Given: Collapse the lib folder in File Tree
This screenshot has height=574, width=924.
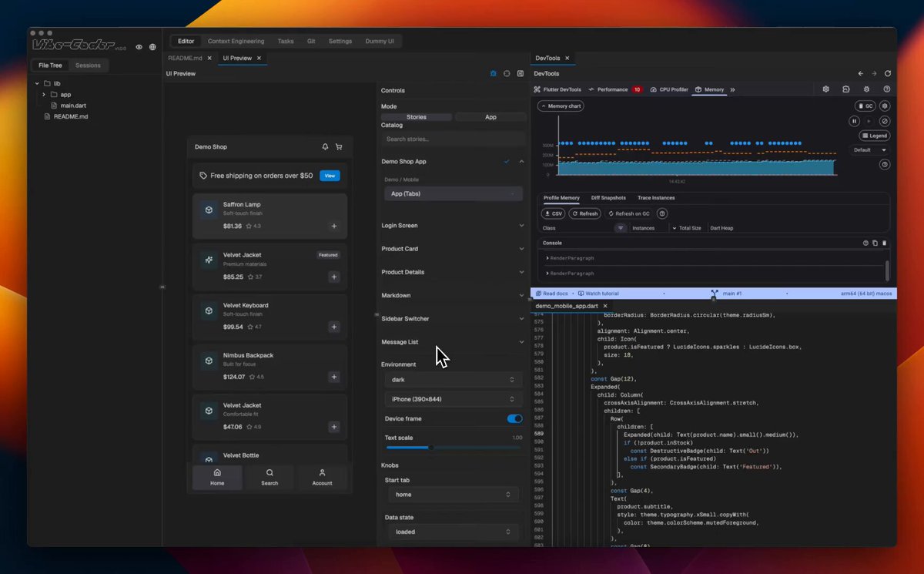Looking at the screenshot, I should (37, 83).
